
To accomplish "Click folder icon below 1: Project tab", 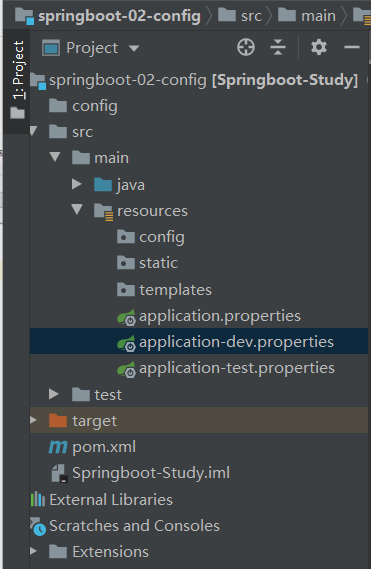I will tap(17, 113).
